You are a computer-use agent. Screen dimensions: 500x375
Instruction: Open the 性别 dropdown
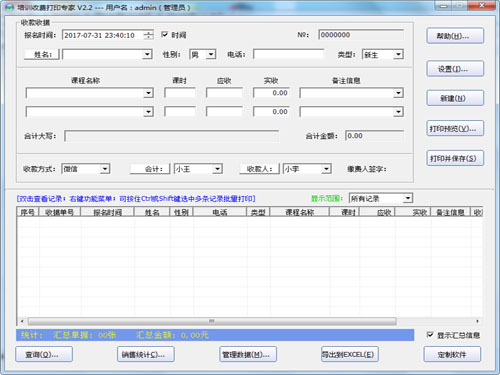(x=211, y=54)
